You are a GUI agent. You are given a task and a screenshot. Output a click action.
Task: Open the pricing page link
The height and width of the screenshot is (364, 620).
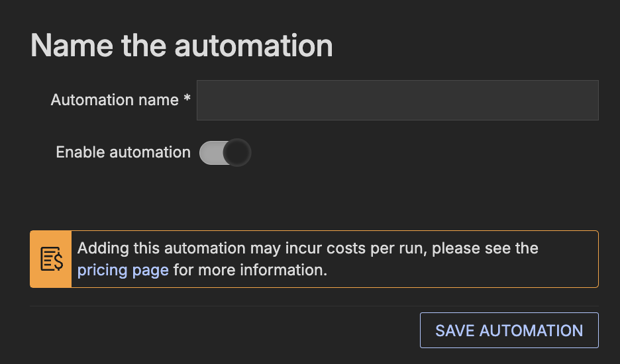(x=123, y=270)
